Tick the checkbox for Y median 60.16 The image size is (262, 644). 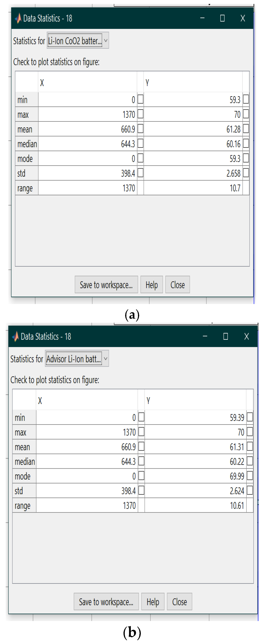click(x=246, y=143)
